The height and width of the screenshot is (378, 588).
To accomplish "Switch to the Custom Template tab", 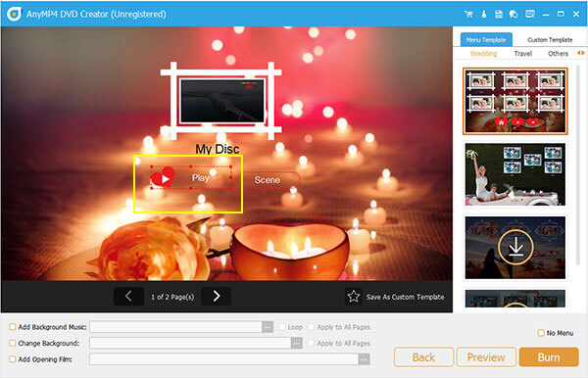I will (x=550, y=40).
